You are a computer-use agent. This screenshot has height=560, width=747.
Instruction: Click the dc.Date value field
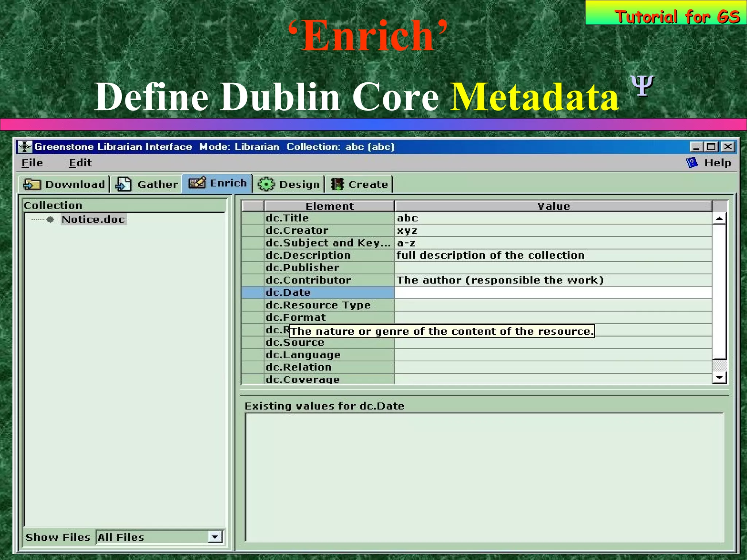click(x=553, y=292)
